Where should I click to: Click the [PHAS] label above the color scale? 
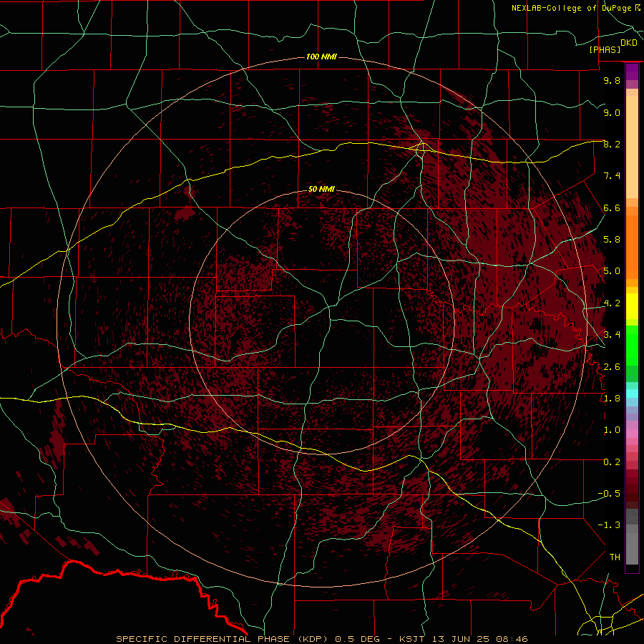(x=605, y=49)
